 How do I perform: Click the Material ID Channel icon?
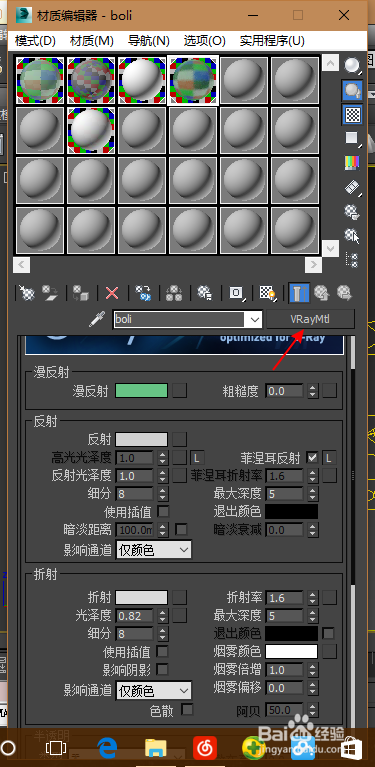tap(236, 293)
